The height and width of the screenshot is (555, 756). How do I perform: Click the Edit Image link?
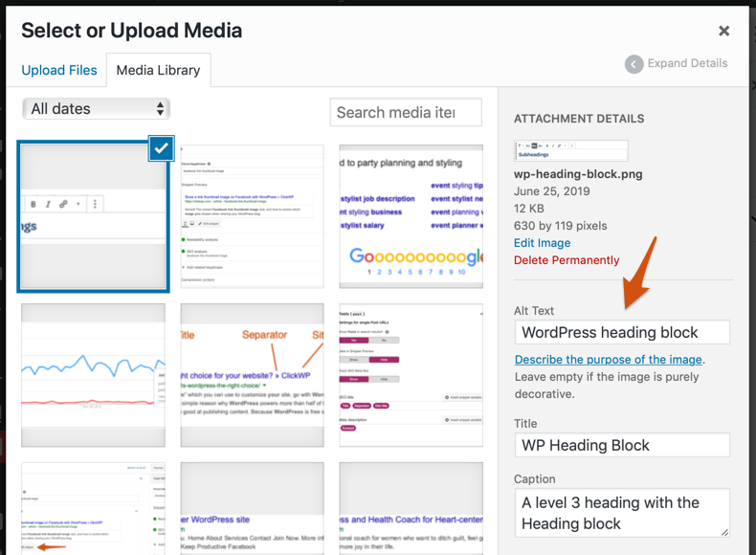tap(542, 243)
